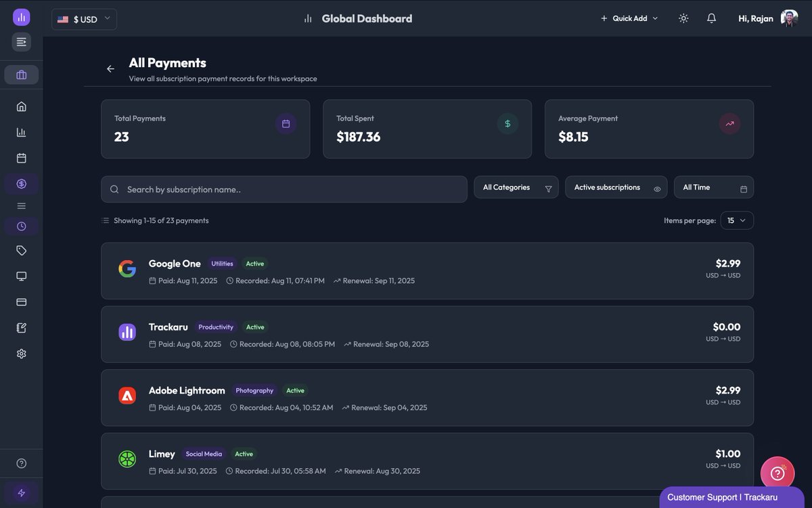Click the Global Dashboard title
Image resolution: width=812 pixels, height=508 pixels.
[x=367, y=18]
